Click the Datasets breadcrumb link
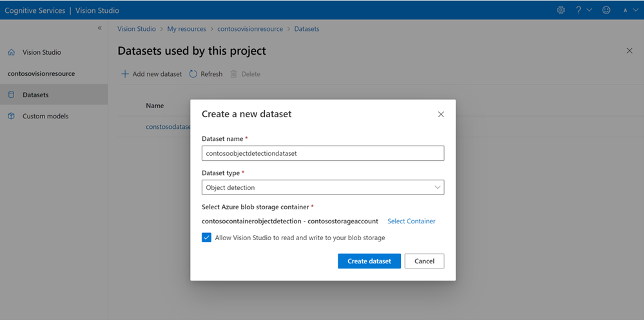This screenshot has height=320, width=644. coord(307,29)
